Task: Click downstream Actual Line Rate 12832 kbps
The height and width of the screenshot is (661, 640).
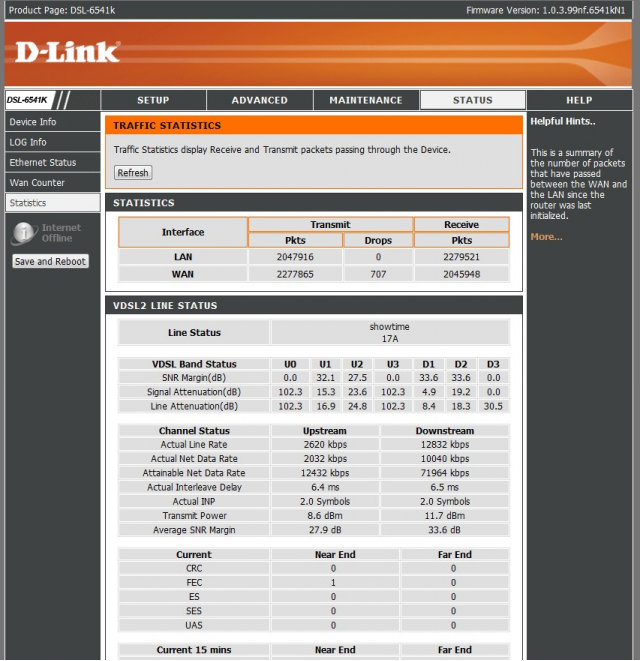Action: (x=445, y=444)
